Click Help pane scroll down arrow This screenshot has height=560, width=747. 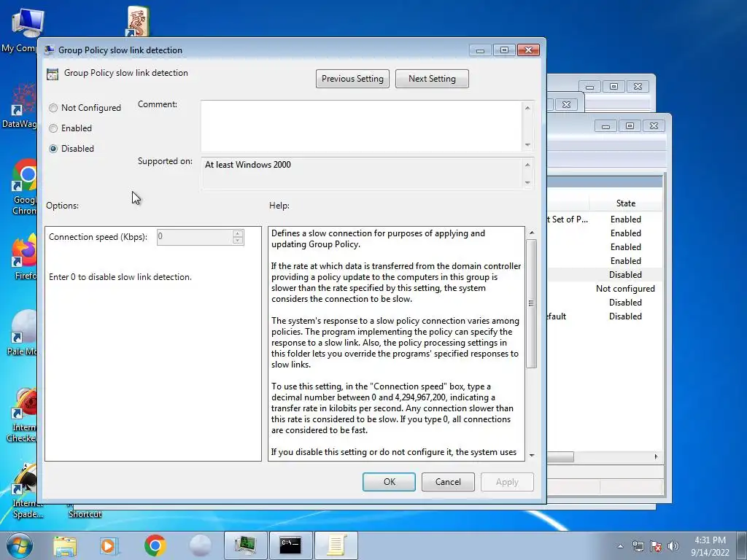[532, 455]
